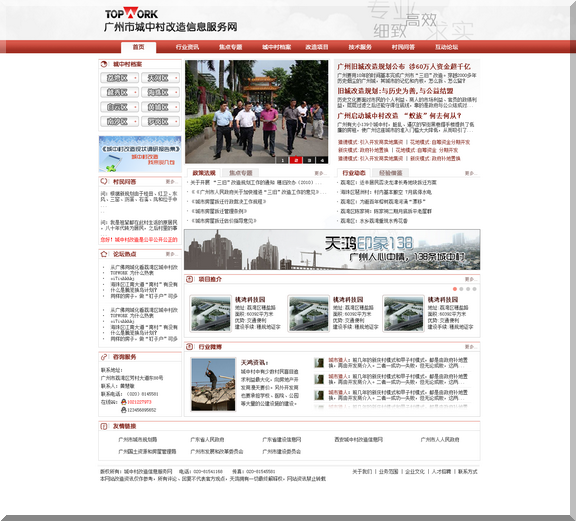The height and width of the screenshot is (521, 576).
Task: Click the 咨询服务 link icon
Action: 104,357
